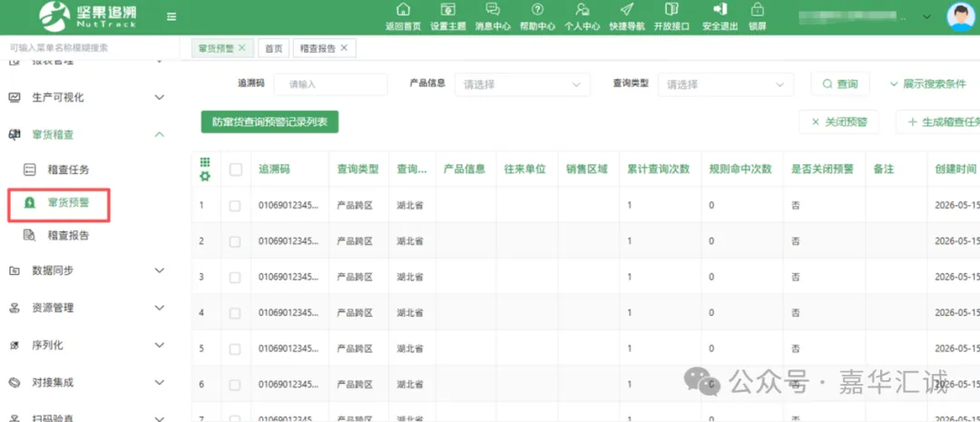Open the 查询类型 dropdown
Viewport: 980px width, 422px height.
coord(726,84)
